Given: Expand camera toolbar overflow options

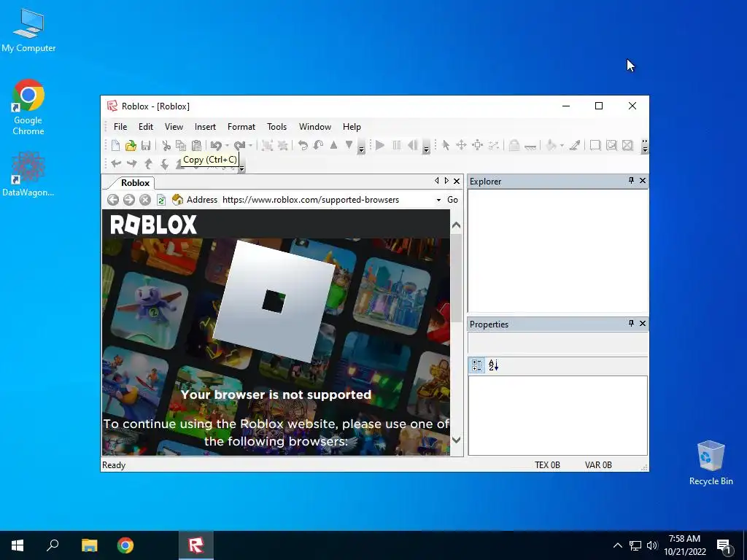Looking at the screenshot, I should [241, 166].
